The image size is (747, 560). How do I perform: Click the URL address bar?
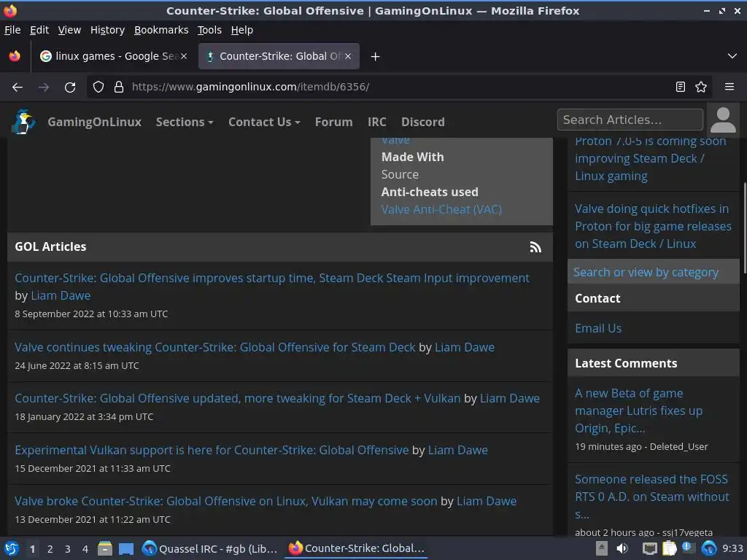pyautogui.click(x=400, y=87)
